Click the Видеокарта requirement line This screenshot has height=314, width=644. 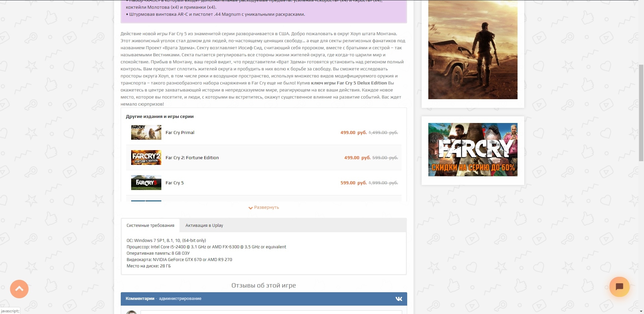pos(179,260)
